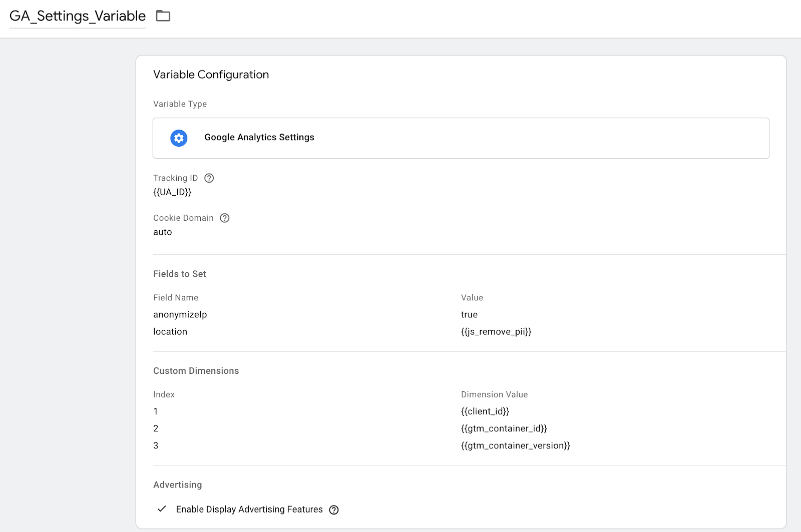Open help for Display Advertising Features
Screen dimensions: 801x532
pyautogui.click(x=334, y=510)
